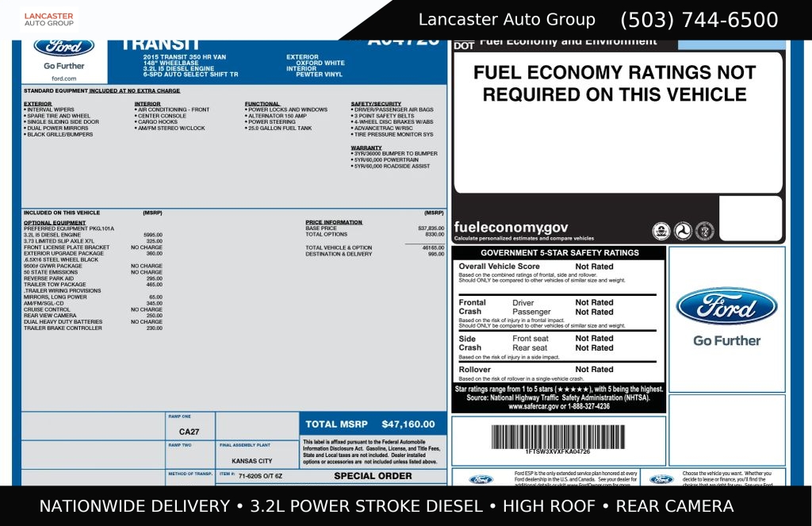Click the bottom banner 'NATIONWIDE DELIVERY' text
The width and height of the screenshot is (812, 526).
click(x=135, y=506)
